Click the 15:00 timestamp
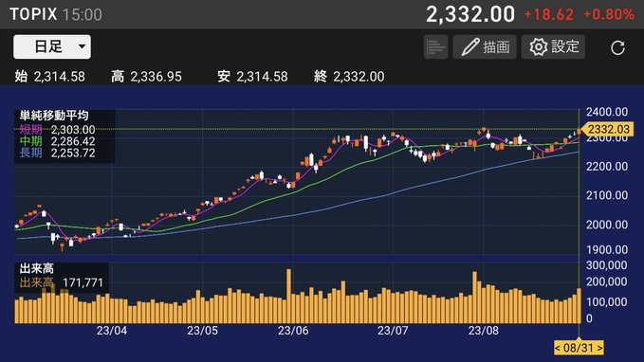This screenshot has width=644, height=362. 83,15
